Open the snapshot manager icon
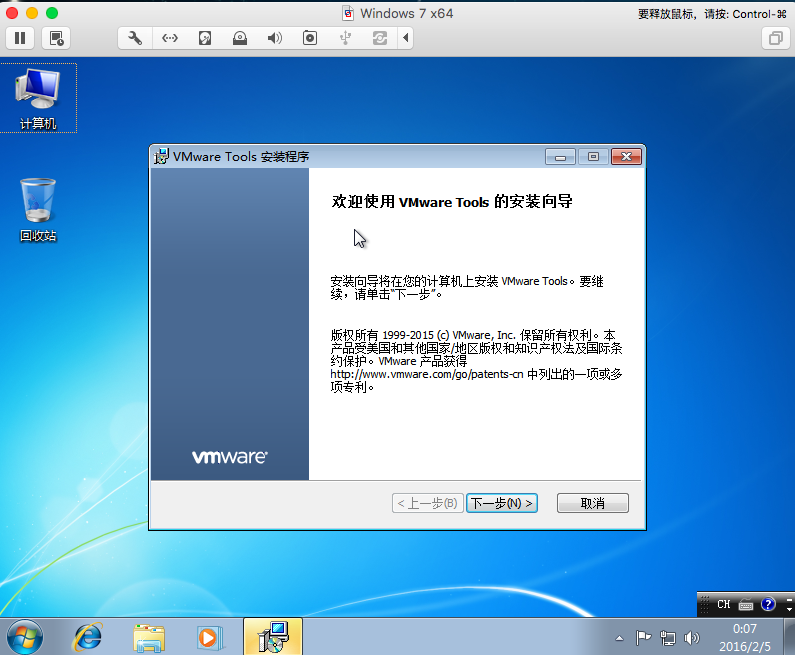Screen dimensions: 795x655 pyautogui.click(x=56, y=38)
